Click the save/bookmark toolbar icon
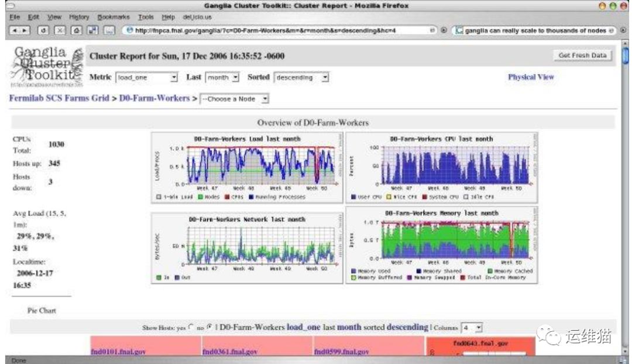Screen dimensions: 632x364 (92, 30)
